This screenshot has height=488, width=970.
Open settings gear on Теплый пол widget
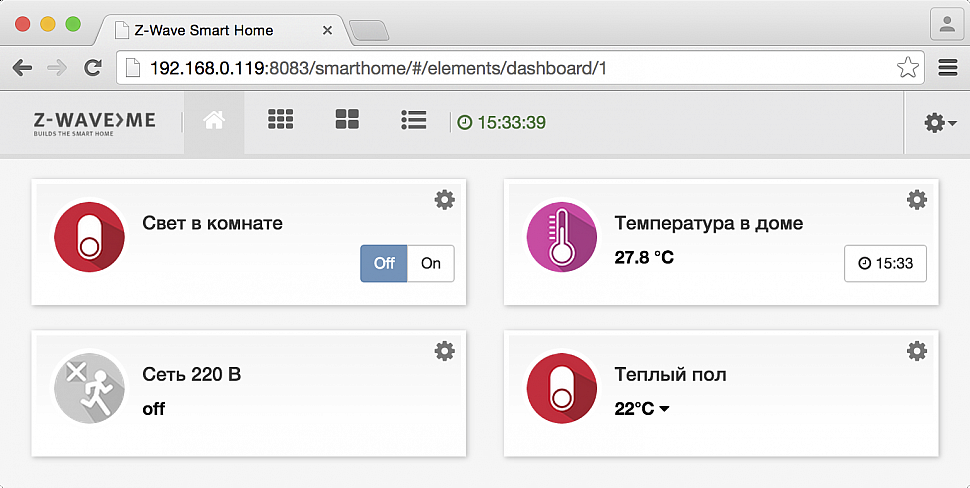tap(917, 351)
